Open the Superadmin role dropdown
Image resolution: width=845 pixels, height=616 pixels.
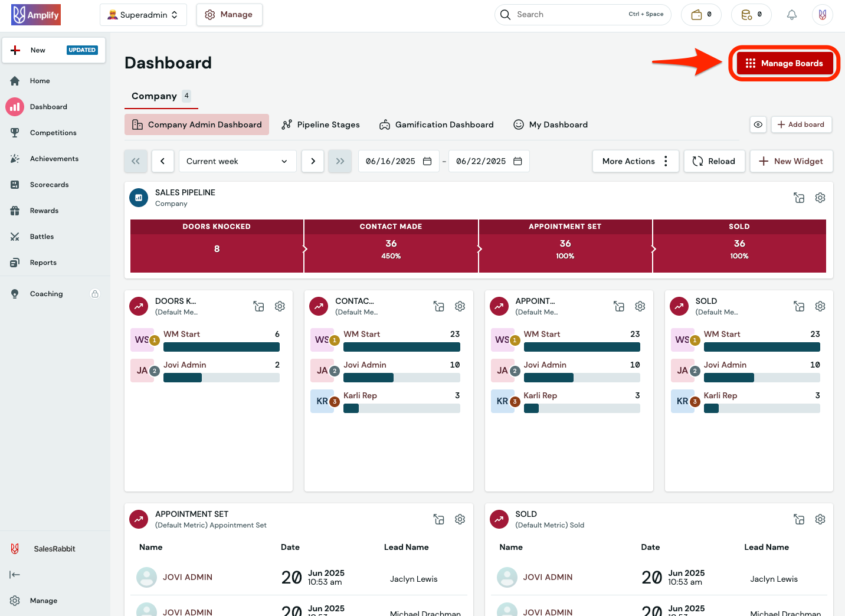(143, 15)
